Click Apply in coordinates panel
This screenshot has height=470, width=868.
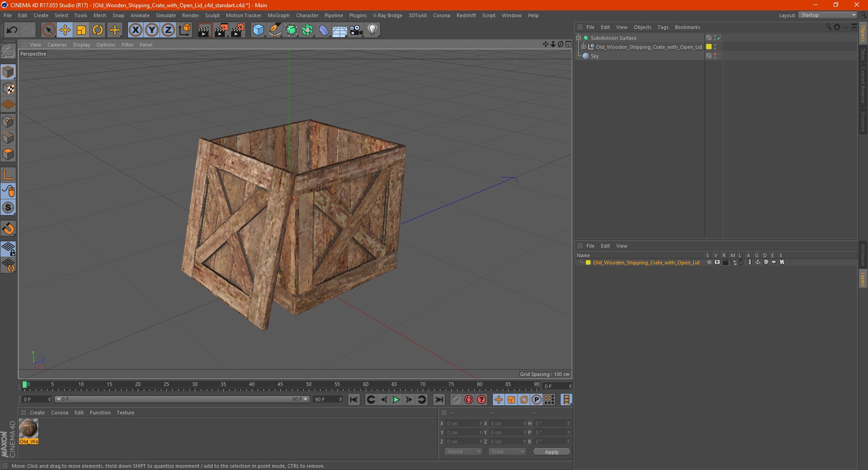pyautogui.click(x=552, y=452)
